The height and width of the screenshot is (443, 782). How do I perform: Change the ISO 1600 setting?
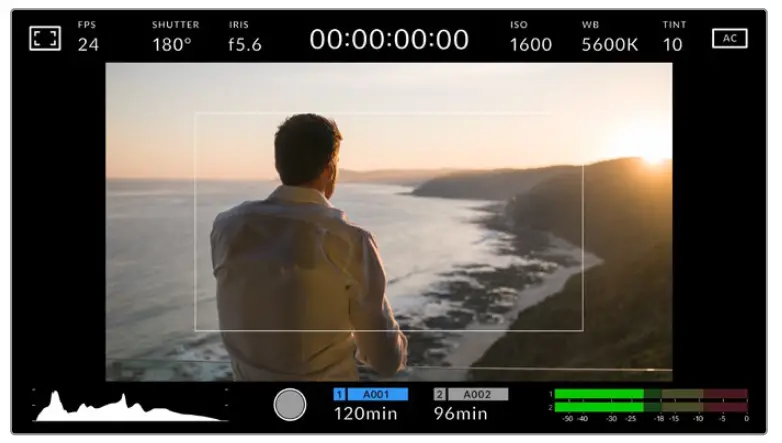531,37
